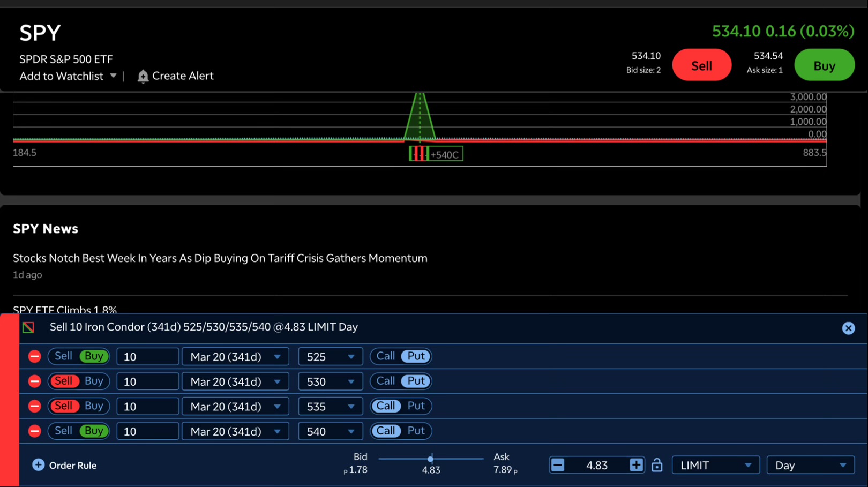Select Put for the 535 leg
Image resolution: width=868 pixels, height=487 pixels.
[416, 406]
